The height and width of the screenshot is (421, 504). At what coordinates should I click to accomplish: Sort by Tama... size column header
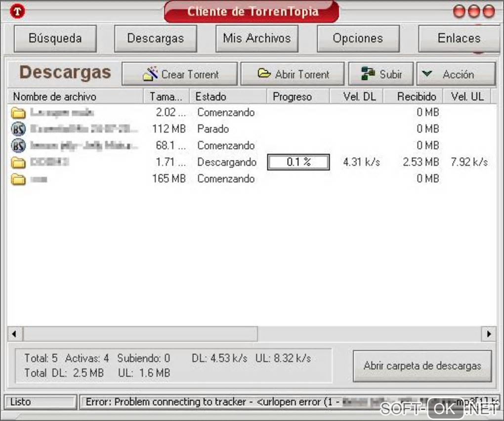pos(166,96)
